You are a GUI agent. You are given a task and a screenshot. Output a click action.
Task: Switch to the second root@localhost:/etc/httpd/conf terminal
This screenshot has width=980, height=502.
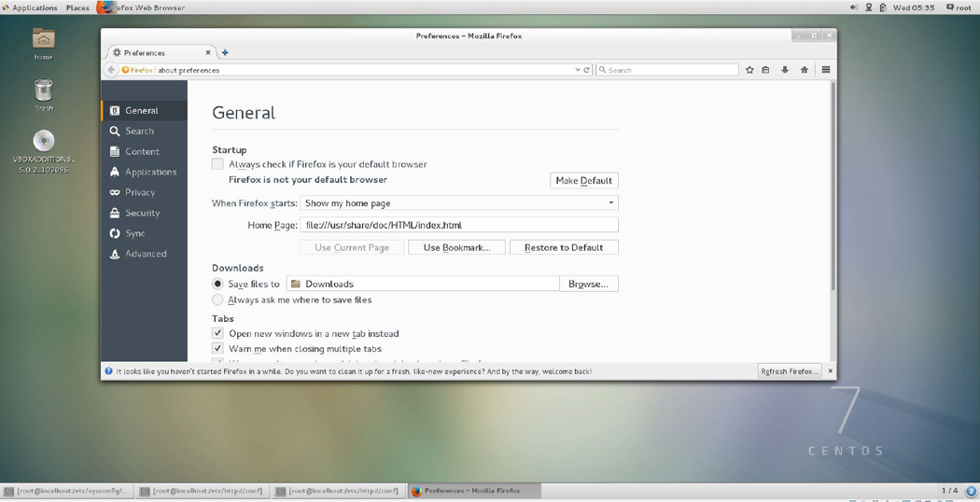click(x=340, y=491)
